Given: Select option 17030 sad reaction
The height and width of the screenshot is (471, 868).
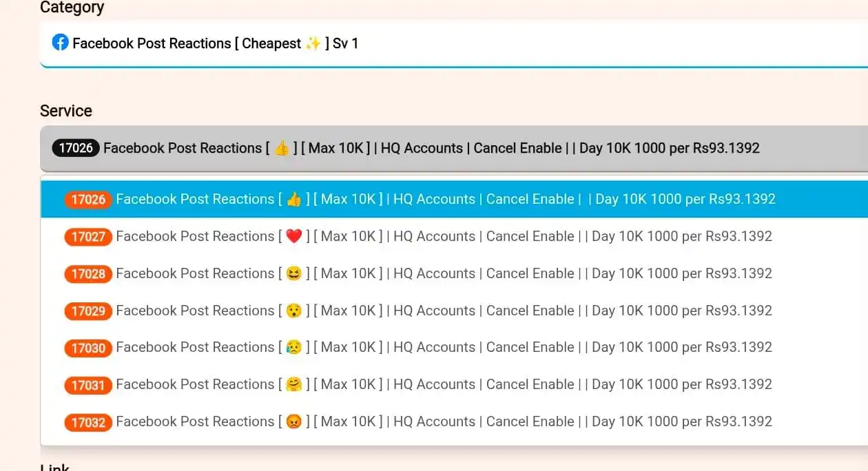Looking at the screenshot, I should [x=454, y=347].
